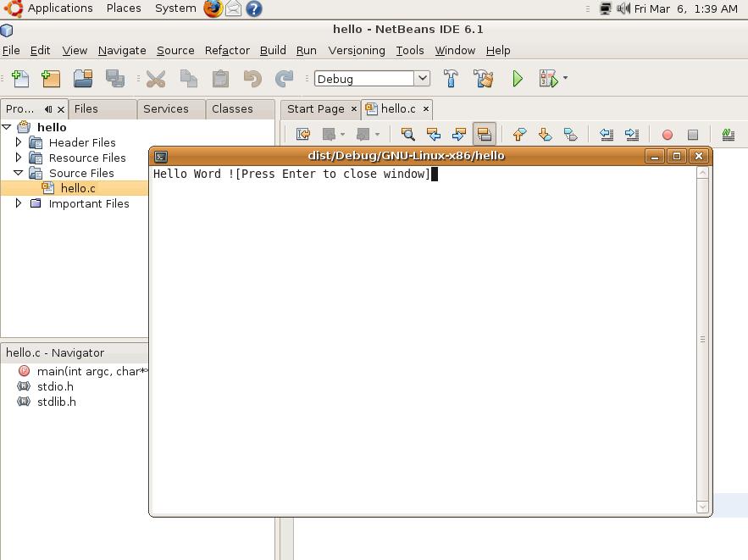Screen dimensions: 748x560
Task: Close the Start Page tab
Action: coord(354,108)
